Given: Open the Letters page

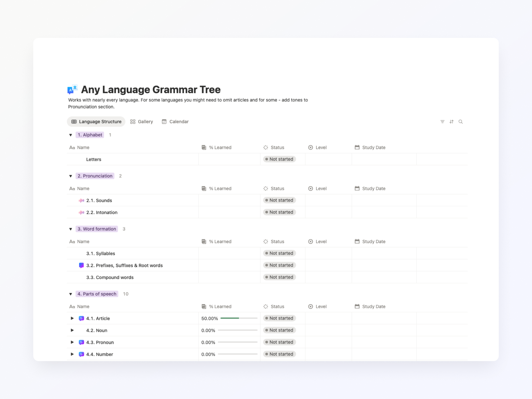Looking at the screenshot, I should pyautogui.click(x=94, y=160).
